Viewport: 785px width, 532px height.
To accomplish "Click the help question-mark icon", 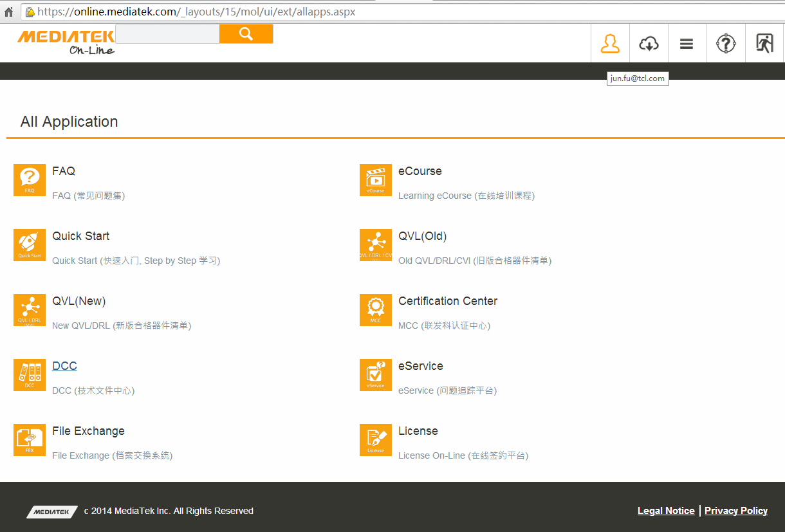I will [726, 44].
